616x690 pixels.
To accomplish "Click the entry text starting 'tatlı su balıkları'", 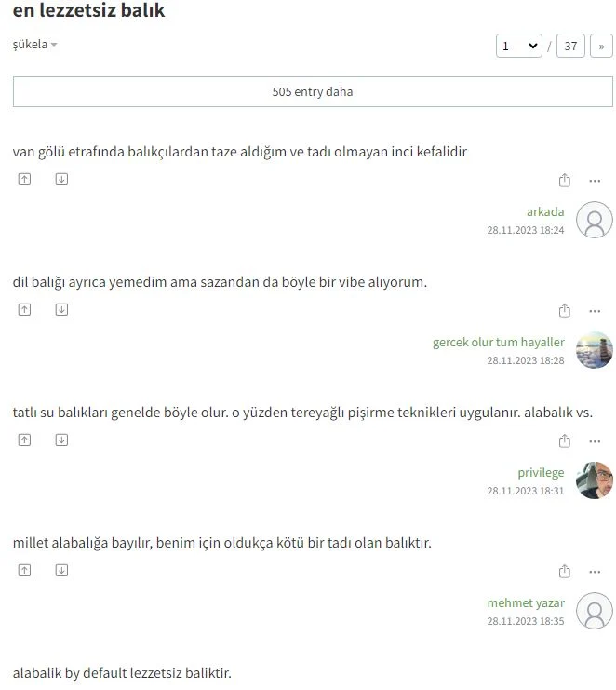I will click(302, 413).
